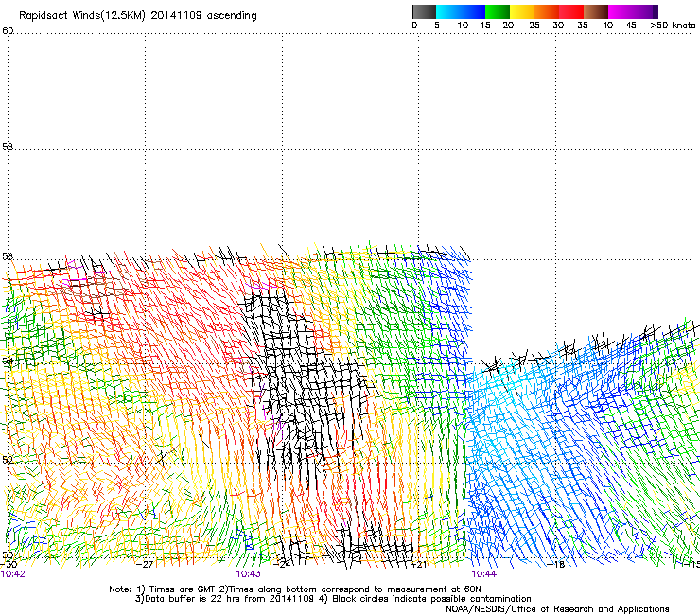The width and height of the screenshot is (700, 615).
Task: Click the longitude label '-30'
Action: tap(9, 564)
